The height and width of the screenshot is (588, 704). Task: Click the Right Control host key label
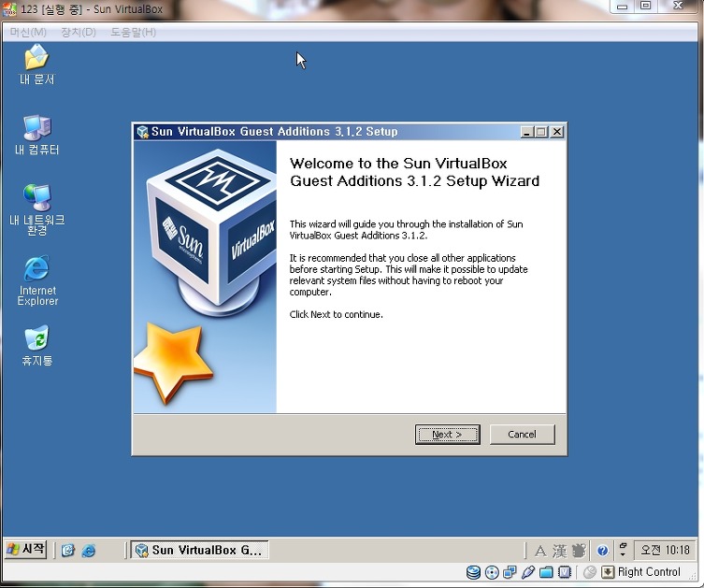[649, 572]
